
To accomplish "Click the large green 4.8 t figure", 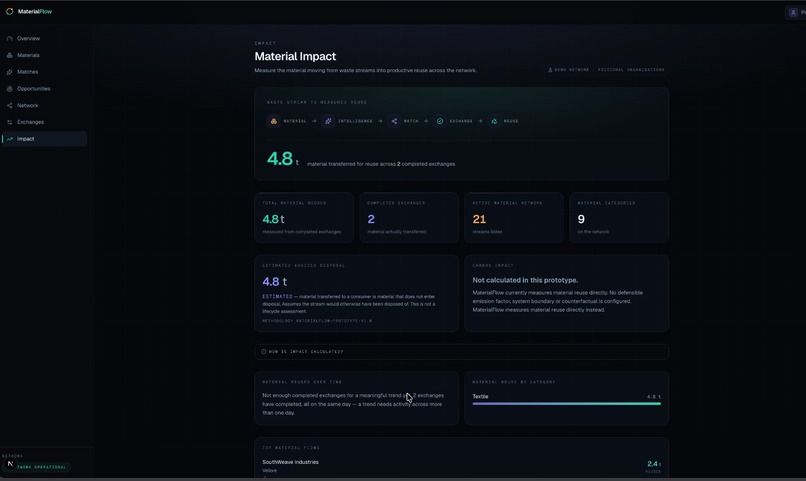I will (x=283, y=159).
